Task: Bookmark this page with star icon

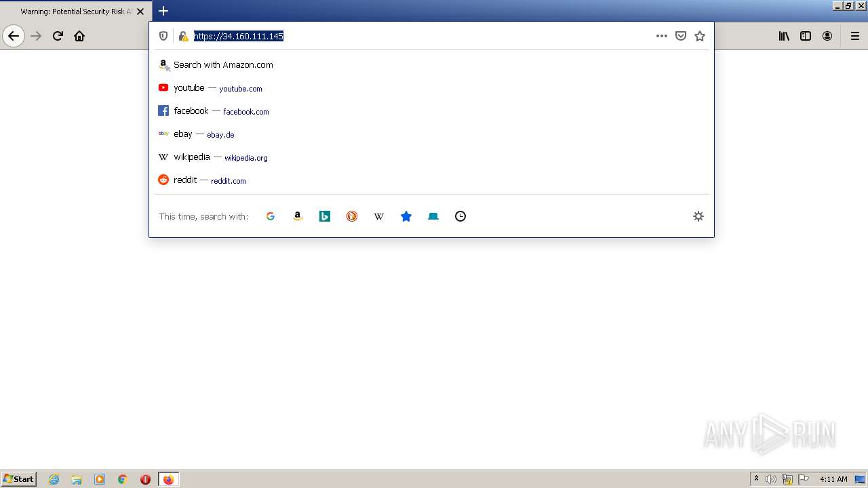Action: click(700, 36)
